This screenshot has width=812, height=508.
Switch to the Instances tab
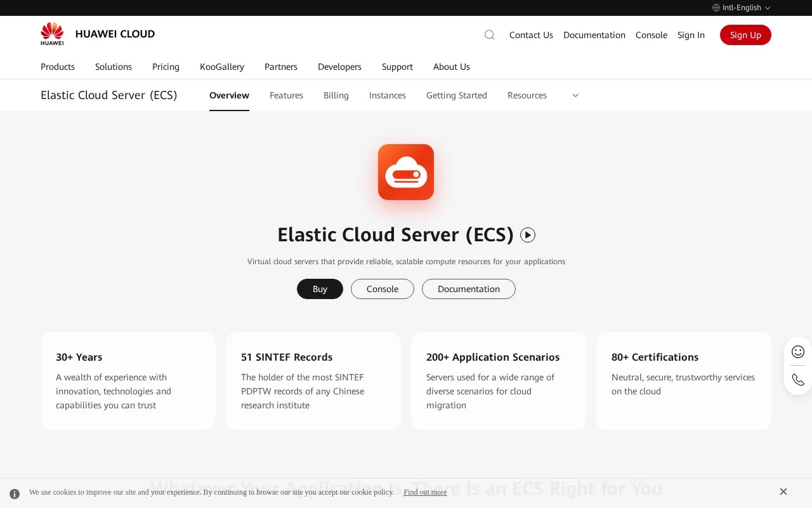pos(388,95)
